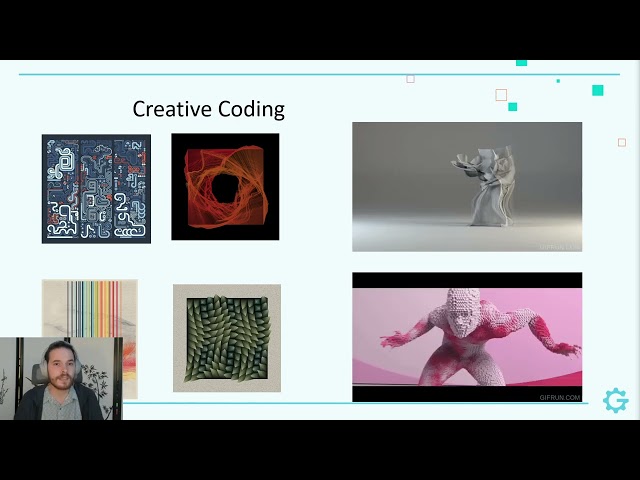
Task: Open the orange swirling square artwork
Action: coord(225,187)
